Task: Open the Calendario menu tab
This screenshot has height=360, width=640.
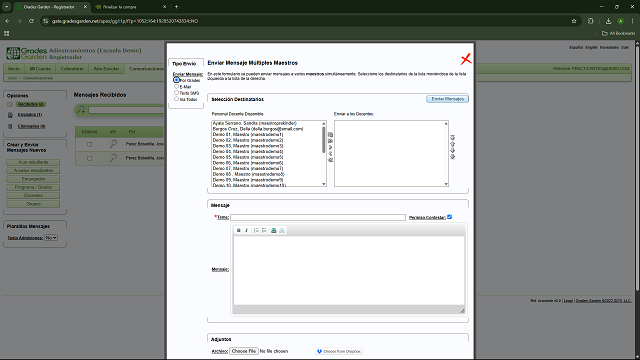Action: point(72,69)
